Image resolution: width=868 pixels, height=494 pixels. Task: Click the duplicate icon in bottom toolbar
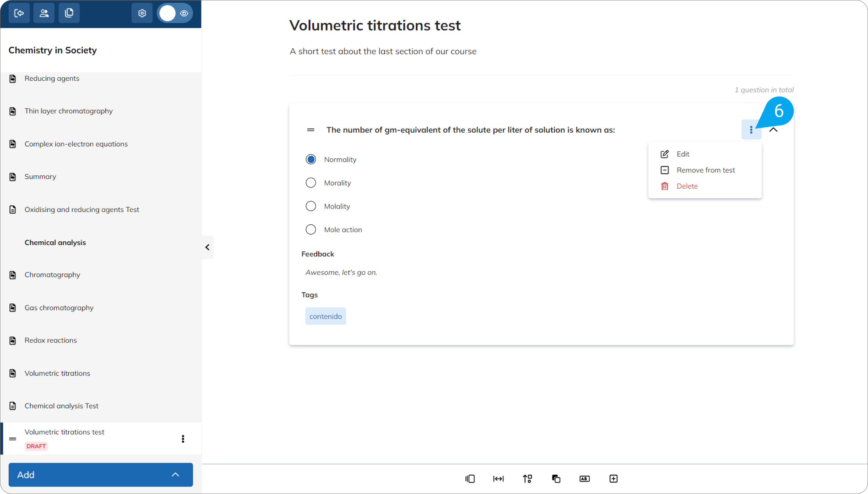click(556, 479)
